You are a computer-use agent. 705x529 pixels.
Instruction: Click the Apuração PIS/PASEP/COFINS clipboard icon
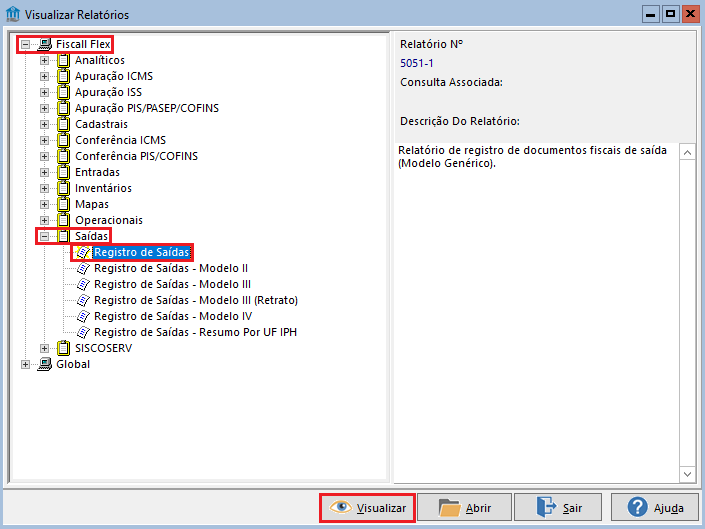[x=64, y=108]
